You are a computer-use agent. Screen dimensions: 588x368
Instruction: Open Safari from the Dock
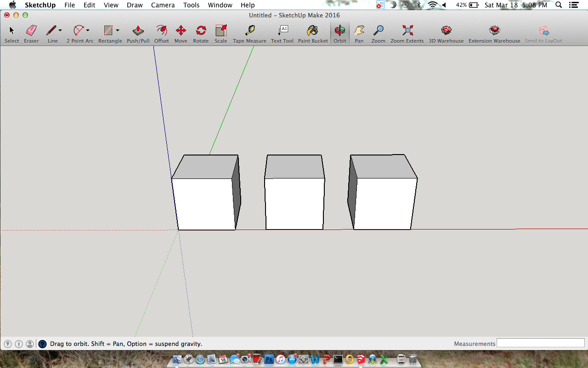[x=200, y=359]
